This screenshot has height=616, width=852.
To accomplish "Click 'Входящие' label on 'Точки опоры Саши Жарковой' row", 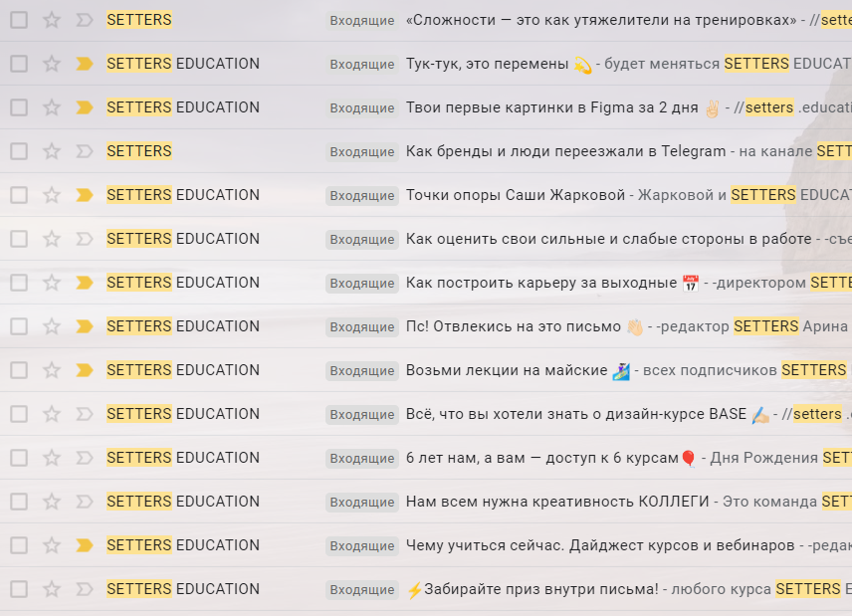I will coord(362,196).
